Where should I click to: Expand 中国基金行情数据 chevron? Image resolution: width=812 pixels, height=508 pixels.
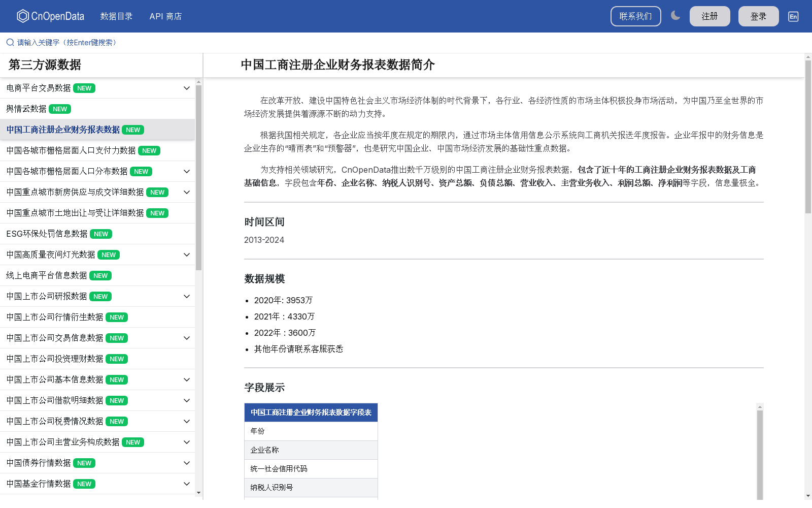[187, 484]
